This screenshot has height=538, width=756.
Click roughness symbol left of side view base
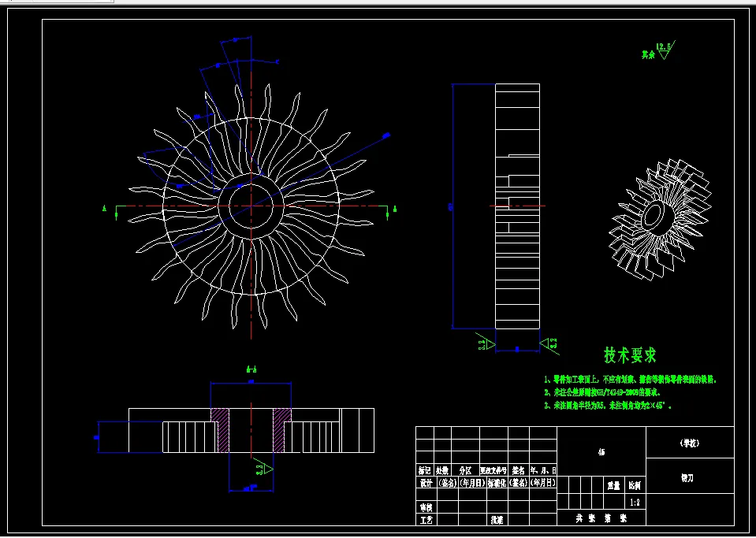[486, 343]
